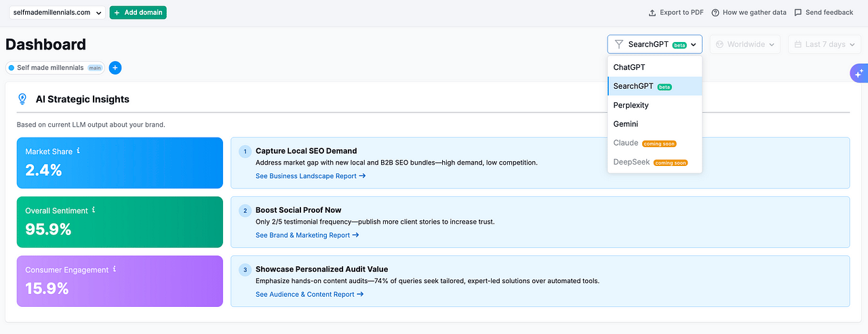Click the Send feedback speech bubble icon
Viewport: 868px width, 334px height.
[798, 12]
